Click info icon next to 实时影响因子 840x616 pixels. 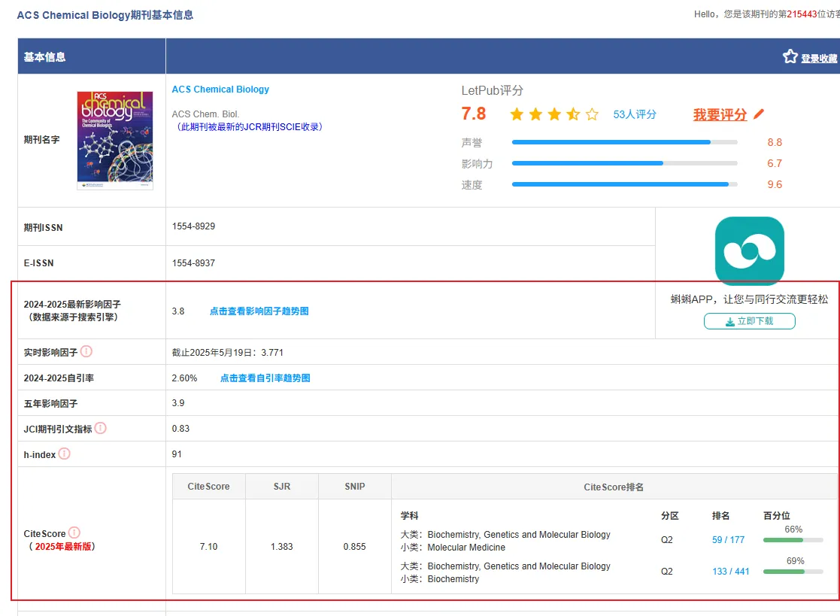(86, 351)
